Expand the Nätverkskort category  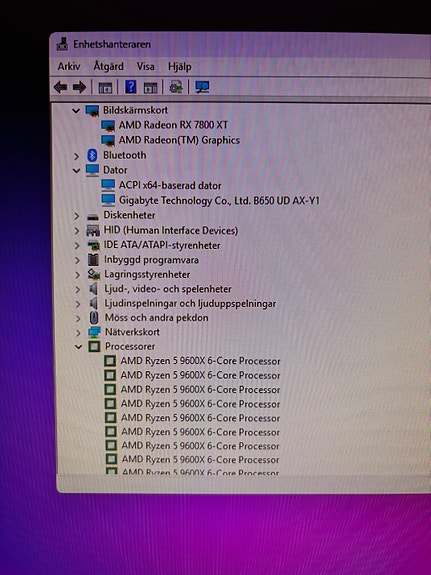pyautogui.click(x=78, y=333)
